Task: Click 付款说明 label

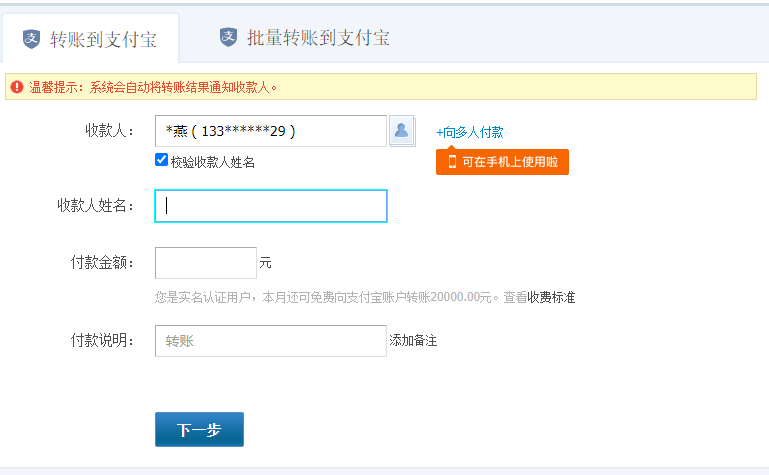Action: click(x=103, y=340)
